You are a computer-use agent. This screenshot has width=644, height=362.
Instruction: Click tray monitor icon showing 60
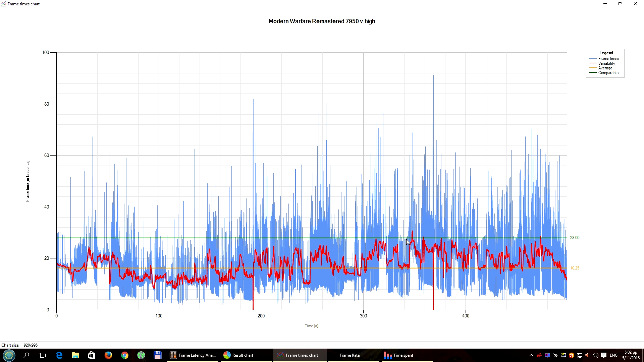(547, 355)
